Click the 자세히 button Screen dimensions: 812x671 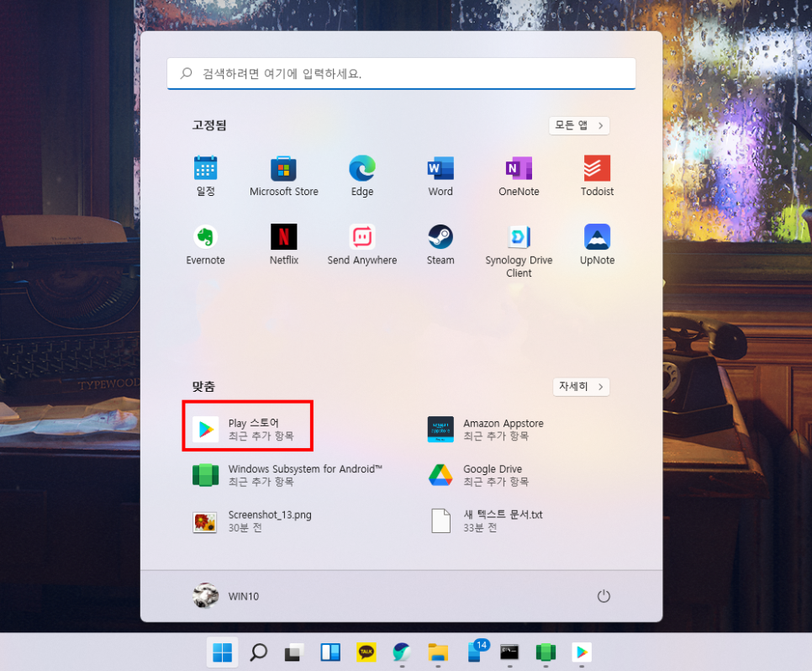[x=581, y=387]
